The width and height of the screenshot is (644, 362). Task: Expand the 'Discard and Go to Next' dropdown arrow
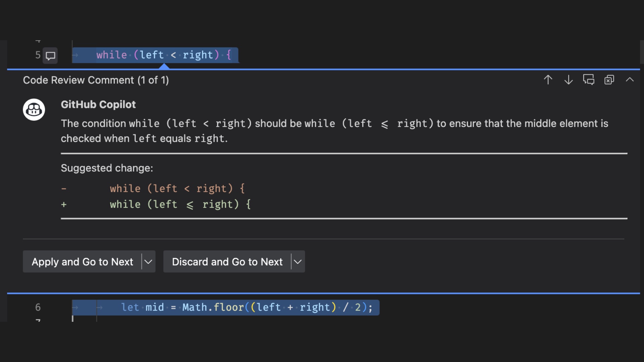pyautogui.click(x=297, y=261)
